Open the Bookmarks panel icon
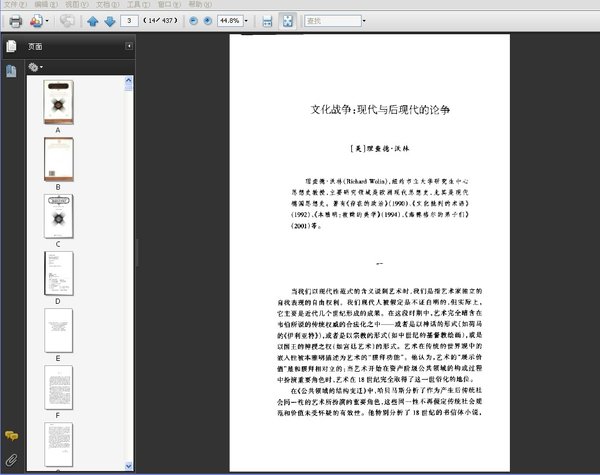Image resolution: width=600 pixels, height=475 pixels. click(11, 71)
